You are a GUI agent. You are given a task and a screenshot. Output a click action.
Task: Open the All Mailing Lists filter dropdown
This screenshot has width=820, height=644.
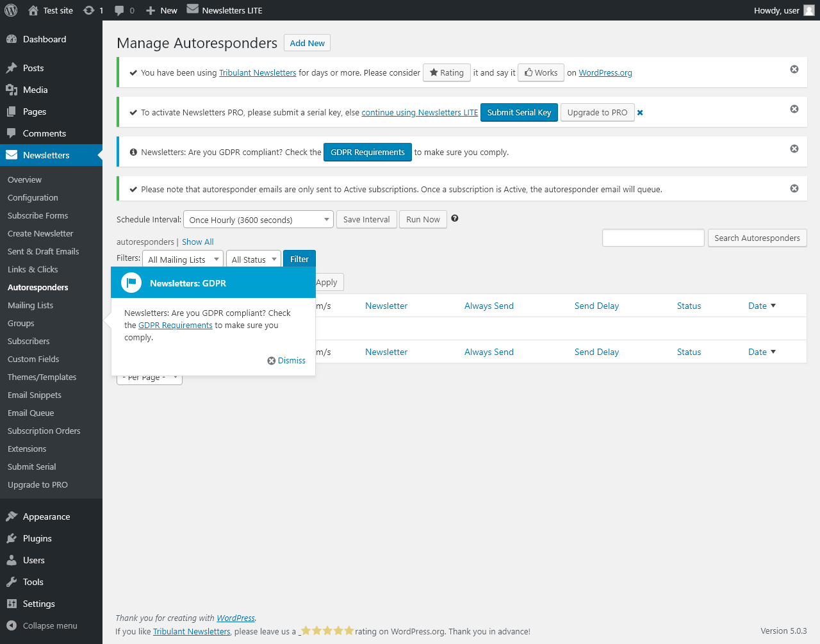183,260
